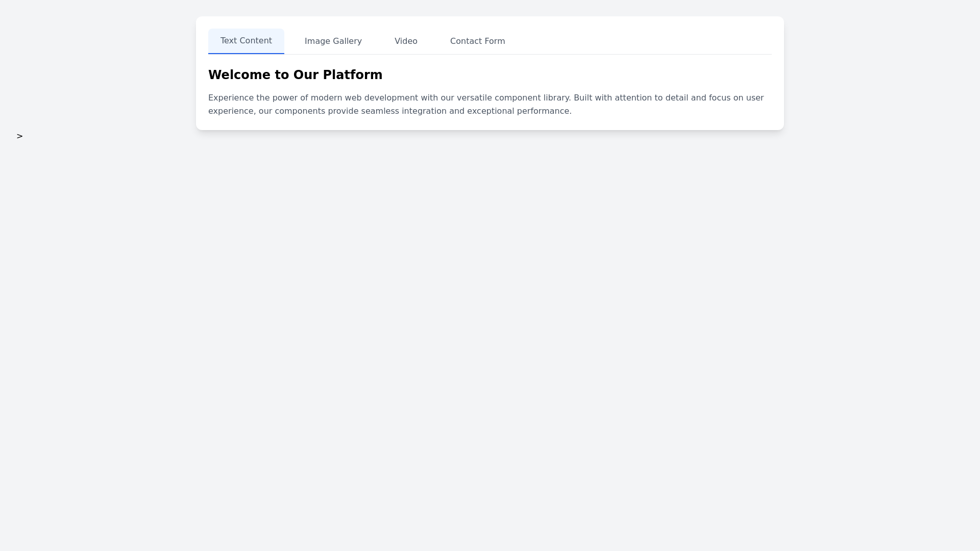Click the words seamless integration in the paragraph
Screen dimensions: 980x551
[x=403, y=111]
